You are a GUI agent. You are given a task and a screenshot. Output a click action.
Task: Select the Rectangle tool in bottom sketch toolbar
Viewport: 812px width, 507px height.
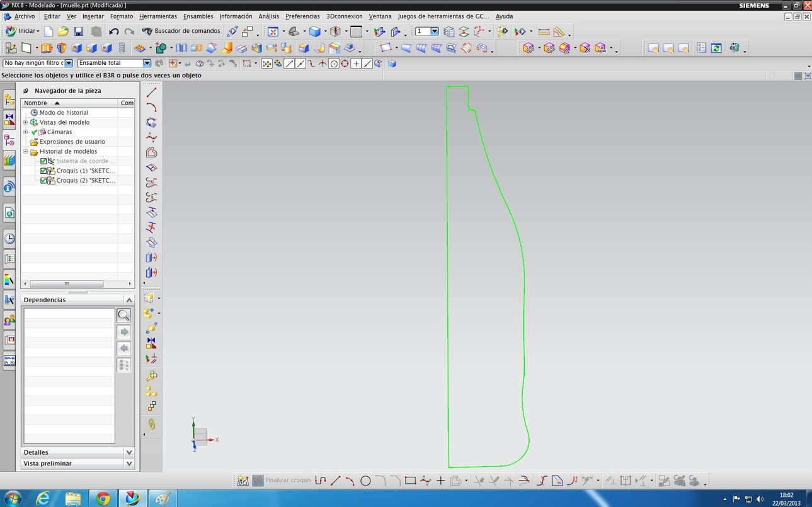coord(410,481)
